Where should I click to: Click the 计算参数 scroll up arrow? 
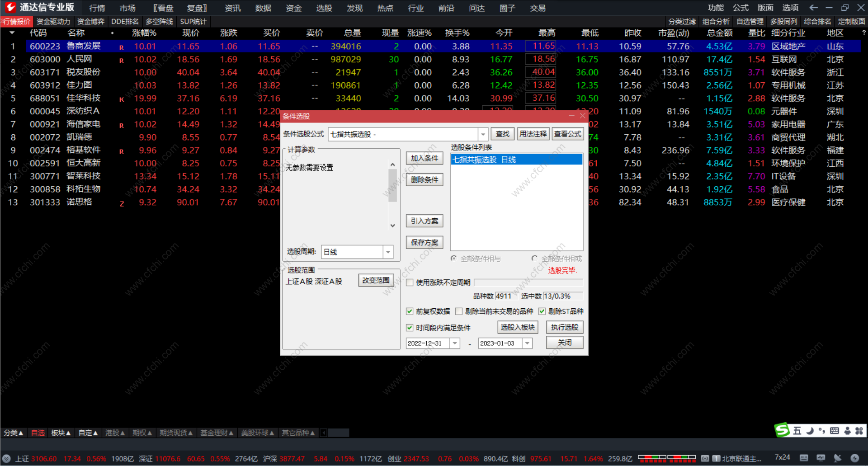(x=392, y=165)
